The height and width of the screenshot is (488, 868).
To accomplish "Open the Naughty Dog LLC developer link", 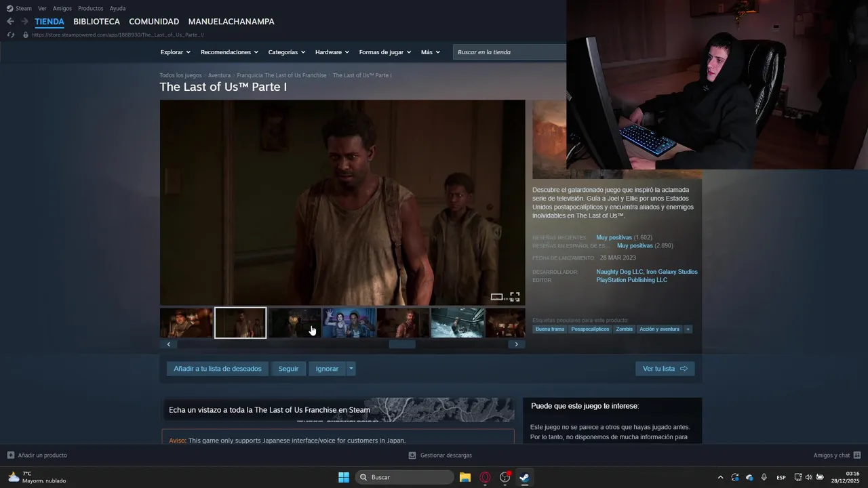I will [x=620, y=272].
